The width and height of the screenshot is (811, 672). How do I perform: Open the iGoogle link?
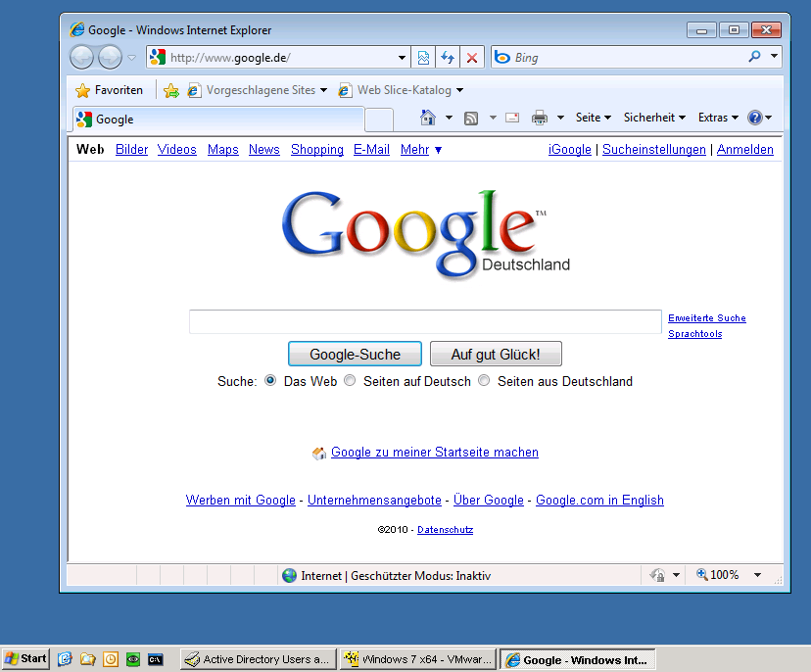(x=569, y=150)
